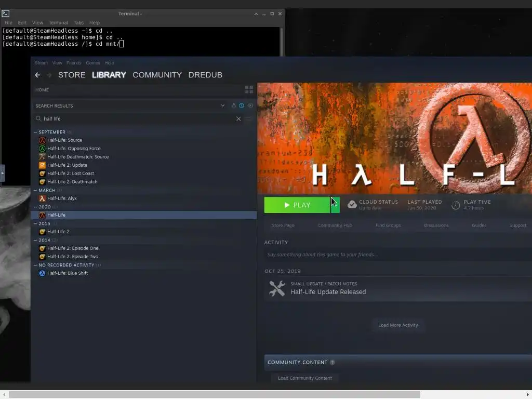Viewport: 532px width, 399px height.
Task: Collapse the 2015 group
Action: coord(35,223)
